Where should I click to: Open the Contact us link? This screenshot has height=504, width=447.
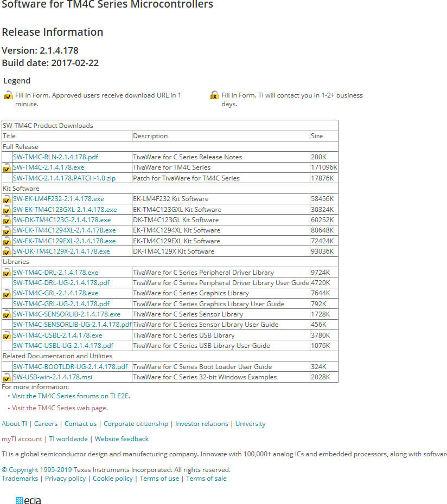[x=80, y=424]
